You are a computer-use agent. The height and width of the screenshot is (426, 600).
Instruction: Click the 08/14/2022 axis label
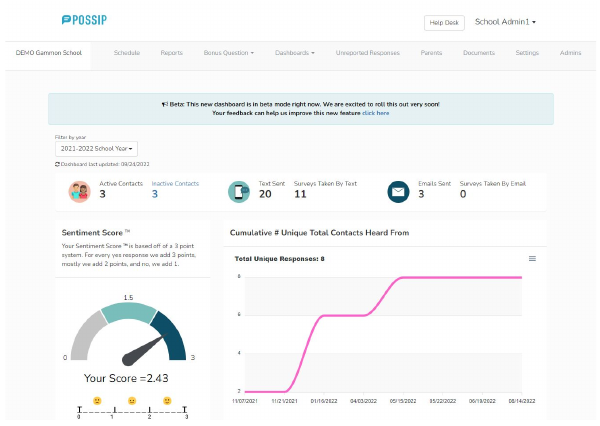coord(522,401)
